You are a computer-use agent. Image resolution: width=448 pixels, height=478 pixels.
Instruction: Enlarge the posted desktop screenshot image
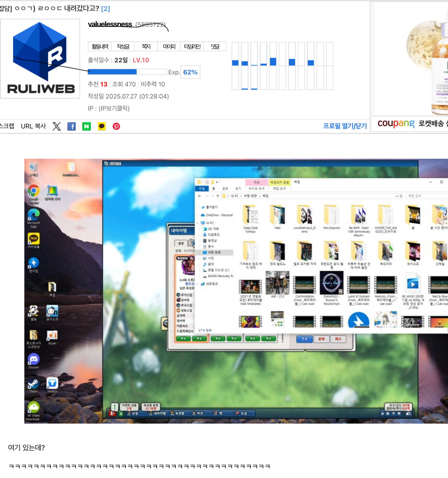pos(236,291)
